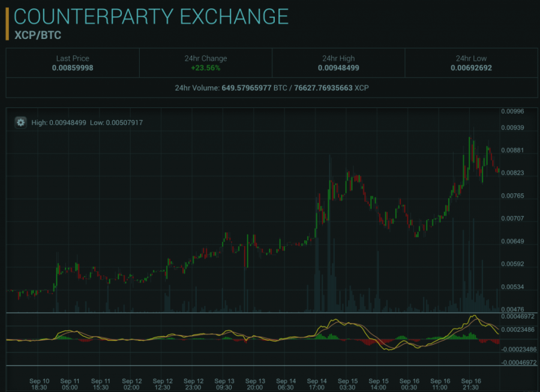Select the XCP/BTC pair label
The height and width of the screenshot is (392, 540).
click(38, 35)
